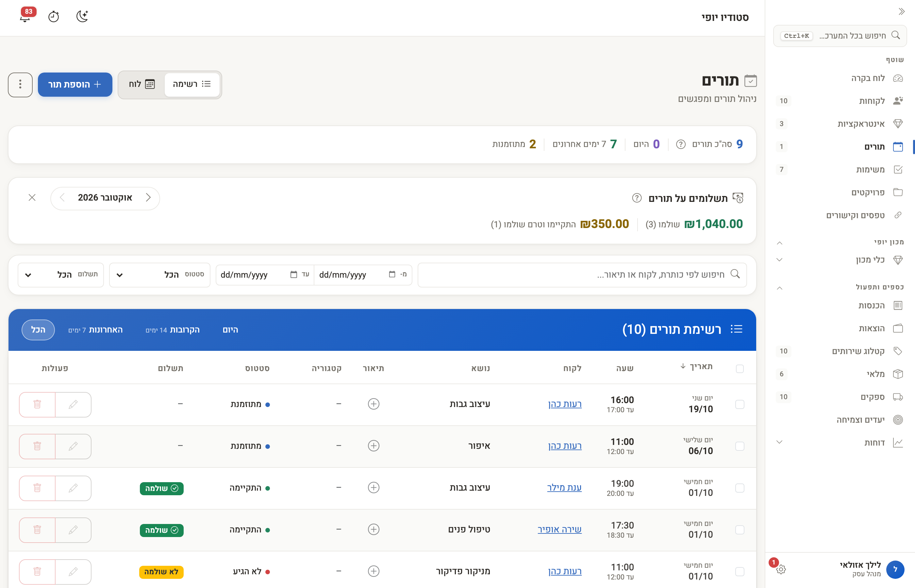Screen dimensions: 915x588
Task: Check the 19/10 appointment row checkbox
Action: coord(740,404)
